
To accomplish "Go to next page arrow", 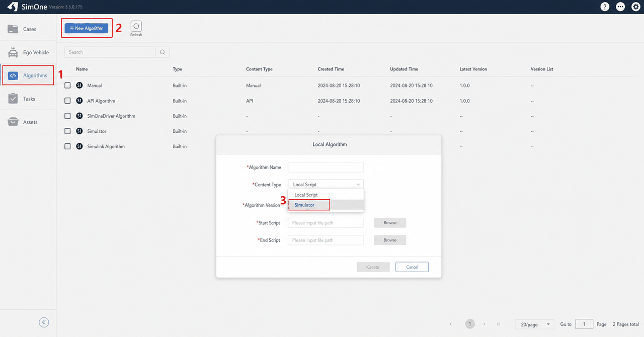I will point(484,324).
